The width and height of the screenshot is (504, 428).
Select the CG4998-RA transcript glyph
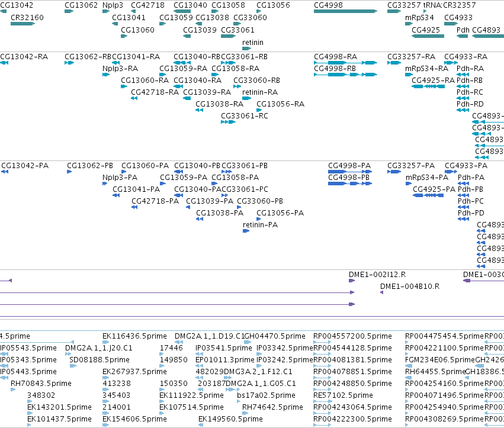pyautogui.click(x=345, y=63)
